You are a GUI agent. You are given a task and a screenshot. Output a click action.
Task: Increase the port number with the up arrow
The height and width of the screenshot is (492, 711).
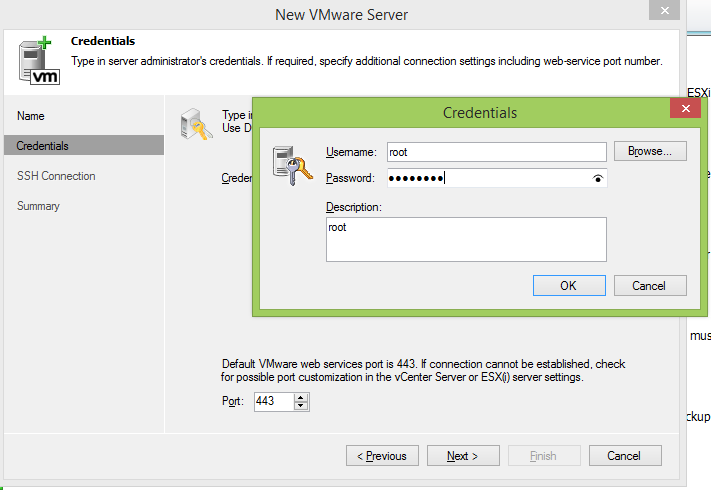[302, 396]
